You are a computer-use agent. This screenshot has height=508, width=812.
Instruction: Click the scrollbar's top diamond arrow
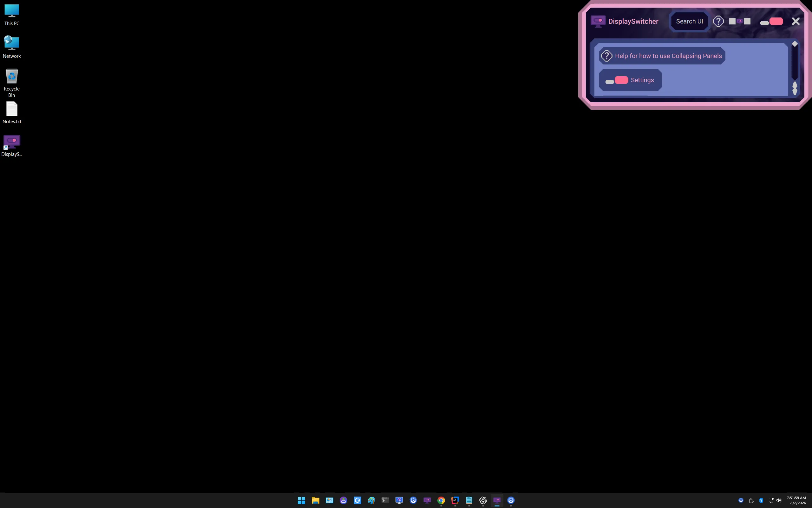pyautogui.click(x=795, y=44)
